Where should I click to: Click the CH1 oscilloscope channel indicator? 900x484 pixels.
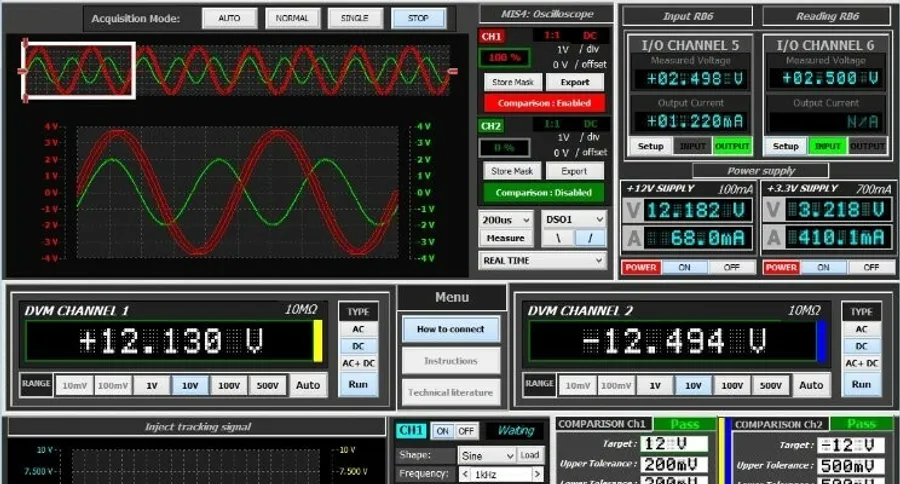click(x=491, y=37)
